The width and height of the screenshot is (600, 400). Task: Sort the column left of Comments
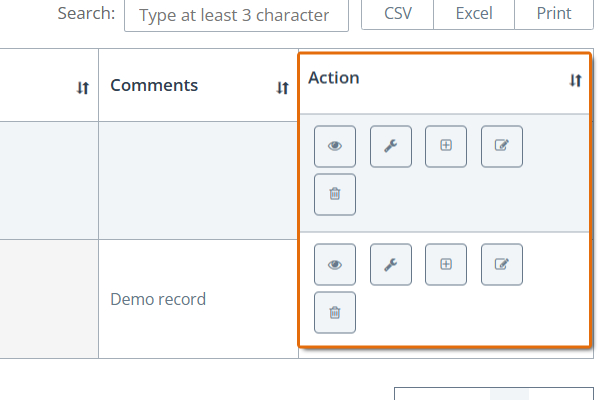click(83, 88)
